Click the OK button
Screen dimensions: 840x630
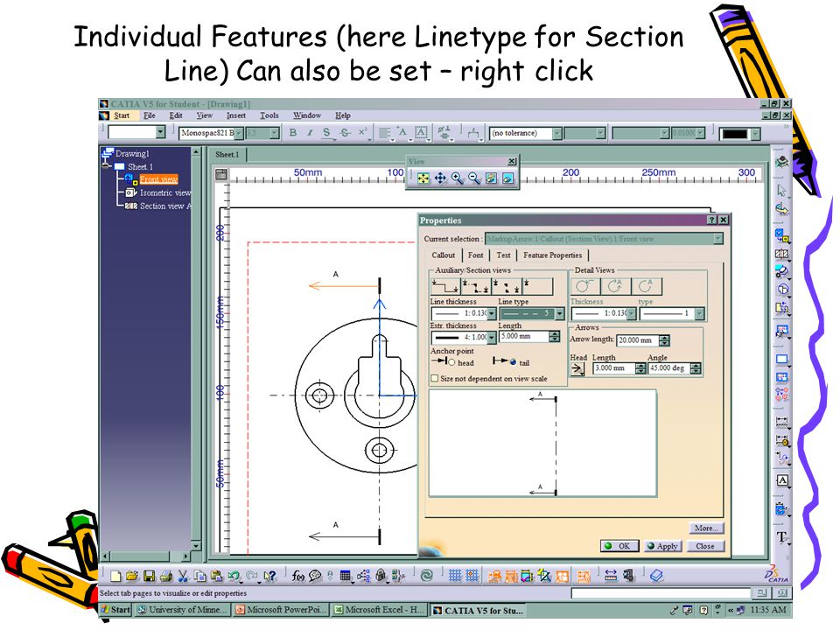tap(619, 546)
